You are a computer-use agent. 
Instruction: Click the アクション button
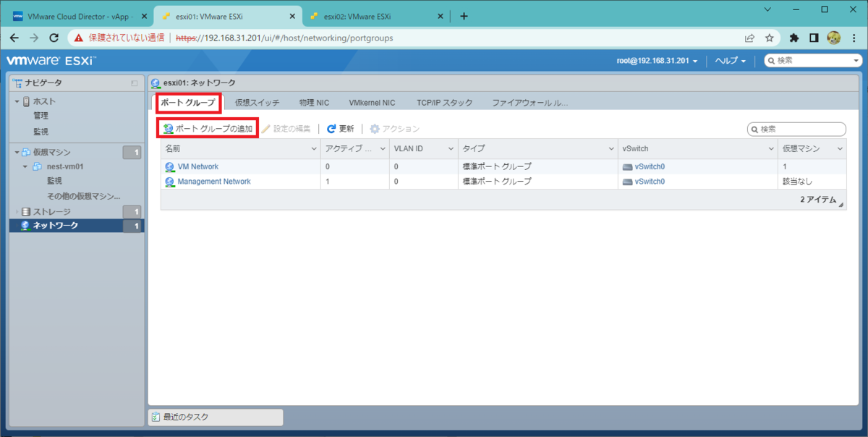(x=395, y=129)
